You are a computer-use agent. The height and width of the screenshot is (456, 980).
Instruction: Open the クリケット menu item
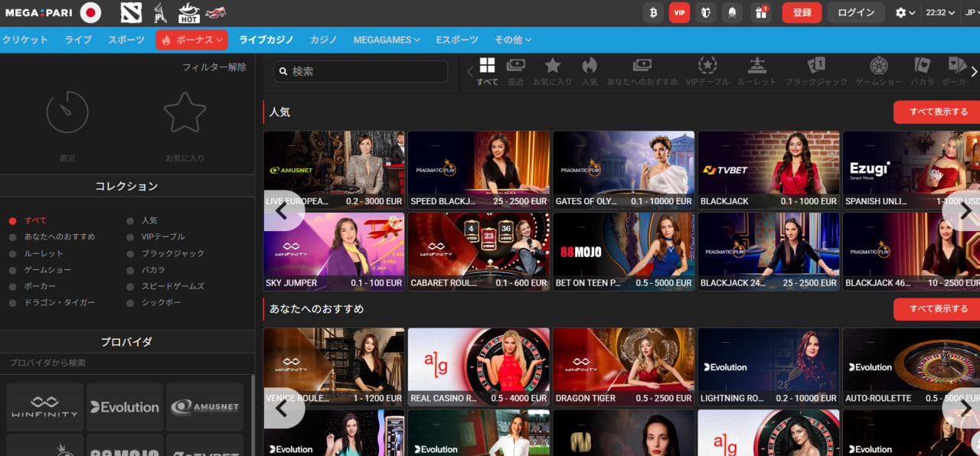[x=25, y=40]
